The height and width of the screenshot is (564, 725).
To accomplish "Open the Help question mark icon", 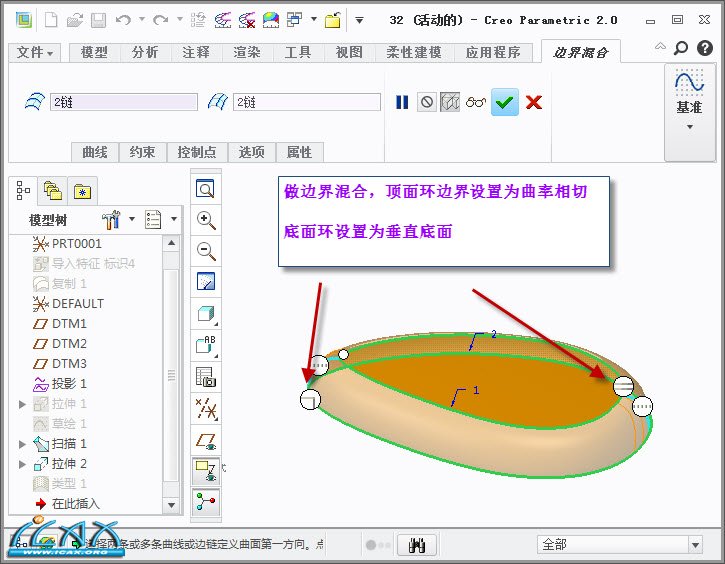I will [705, 48].
